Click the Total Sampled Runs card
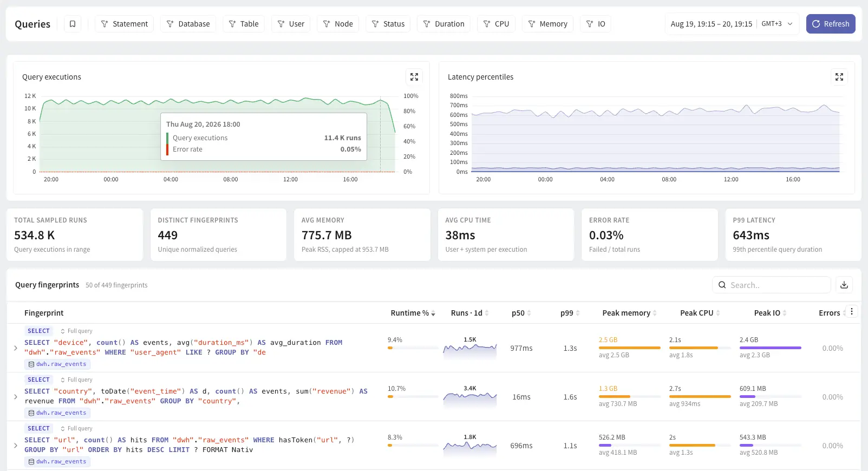The image size is (868, 471). click(x=75, y=235)
